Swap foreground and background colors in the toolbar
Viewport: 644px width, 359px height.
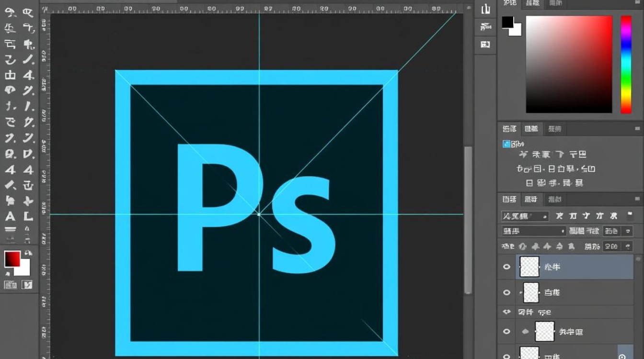(28, 252)
